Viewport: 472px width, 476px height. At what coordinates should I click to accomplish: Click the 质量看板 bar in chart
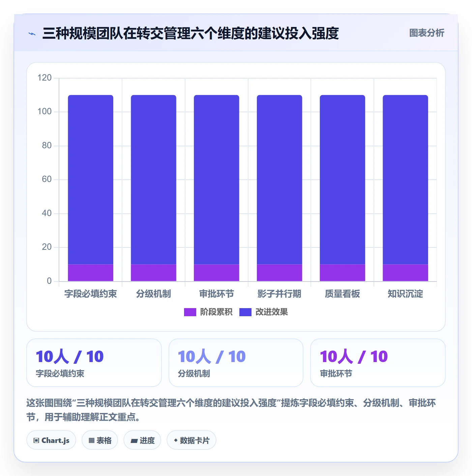342,188
